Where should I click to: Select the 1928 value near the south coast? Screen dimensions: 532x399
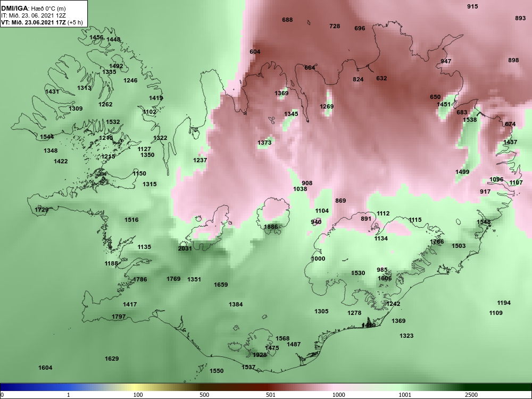[x=260, y=355]
